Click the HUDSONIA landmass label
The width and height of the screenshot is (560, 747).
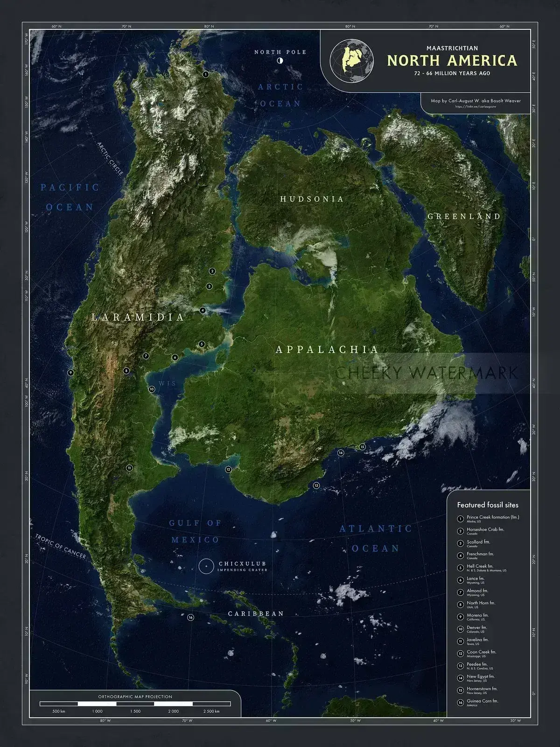pos(312,199)
